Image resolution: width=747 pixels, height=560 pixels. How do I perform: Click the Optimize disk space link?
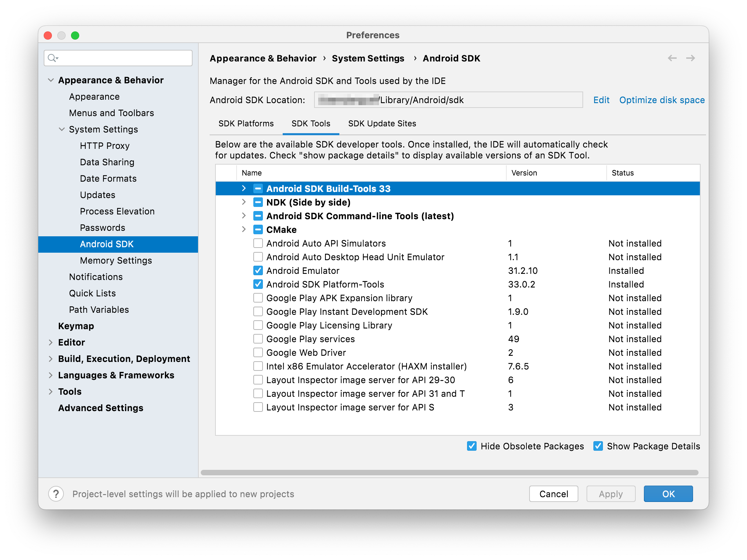tap(662, 100)
